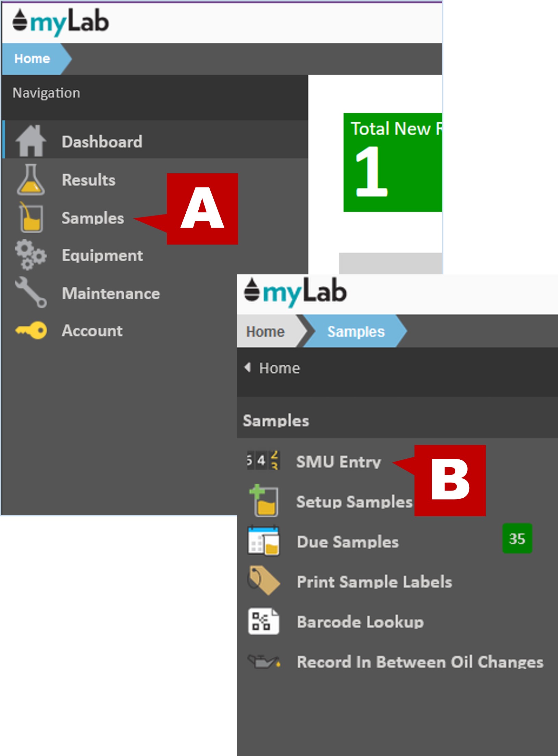Click the Equipment gears icon
The image size is (558, 756).
tap(30, 256)
